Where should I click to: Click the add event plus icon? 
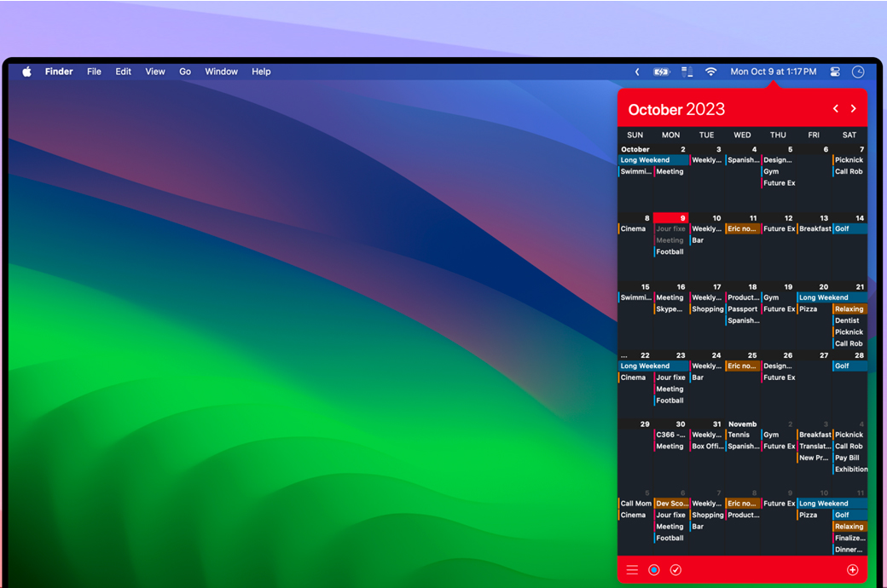coord(852,570)
